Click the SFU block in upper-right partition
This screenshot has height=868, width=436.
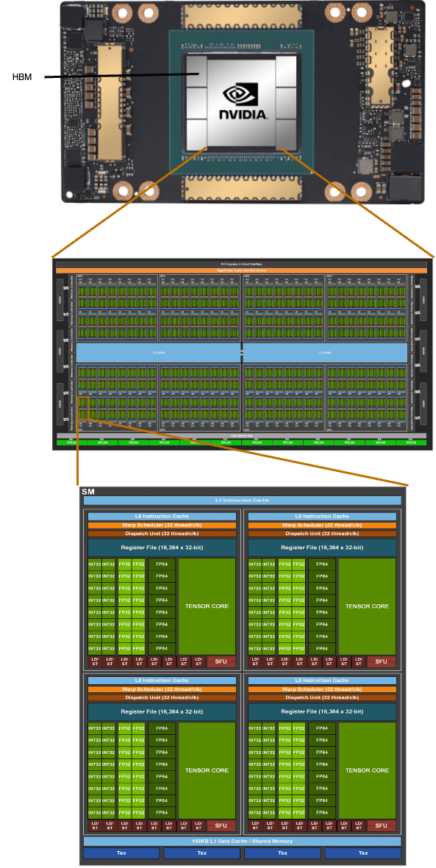381,661
